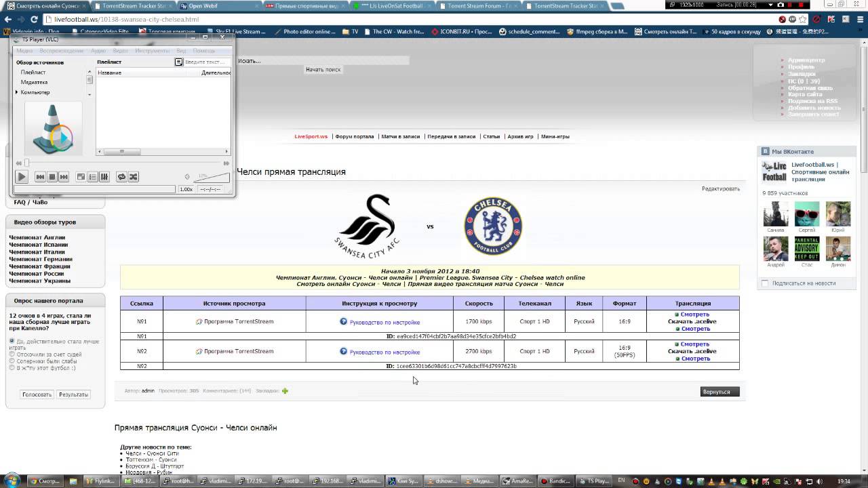
Task: Switch to the 'TorrentStream Forum' browser tab
Action: 478,5
